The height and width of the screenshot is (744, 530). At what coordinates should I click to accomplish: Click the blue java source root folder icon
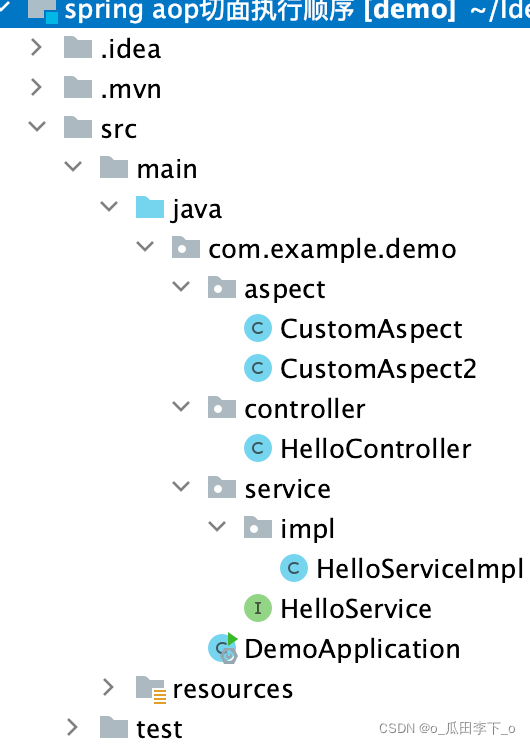pos(149,207)
